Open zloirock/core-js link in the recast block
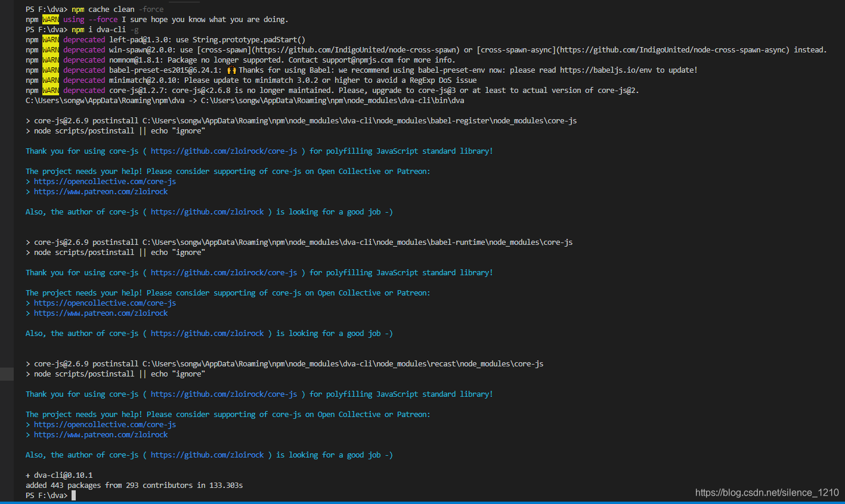This screenshot has height=504, width=845. click(x=224, y=394)
